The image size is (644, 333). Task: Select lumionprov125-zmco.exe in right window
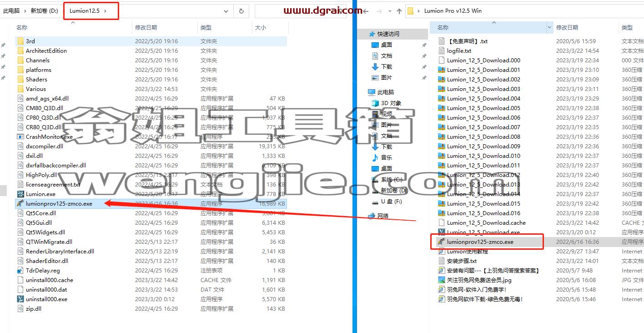[x=480, y=242]
